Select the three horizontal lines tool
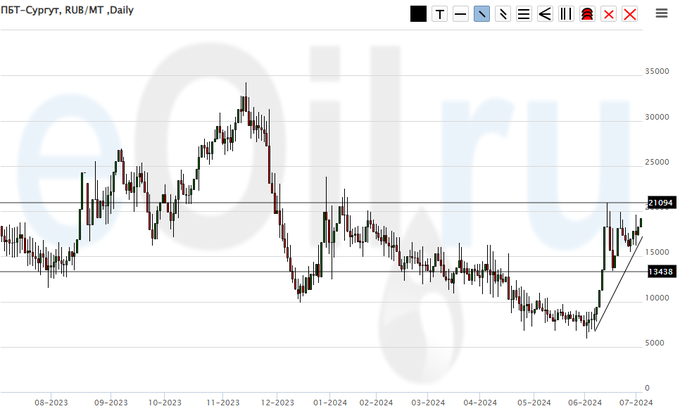 pyautogui.click(x=523, y=14)
